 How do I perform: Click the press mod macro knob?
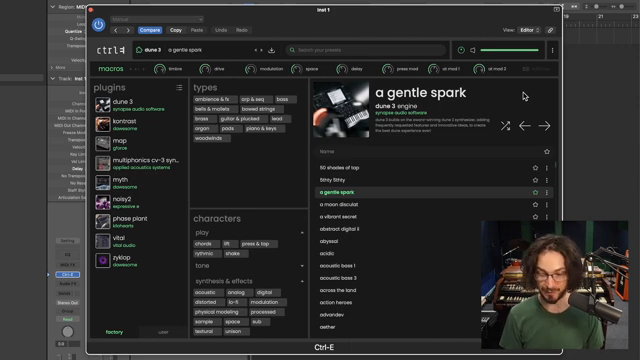click(x=388, y=69)
